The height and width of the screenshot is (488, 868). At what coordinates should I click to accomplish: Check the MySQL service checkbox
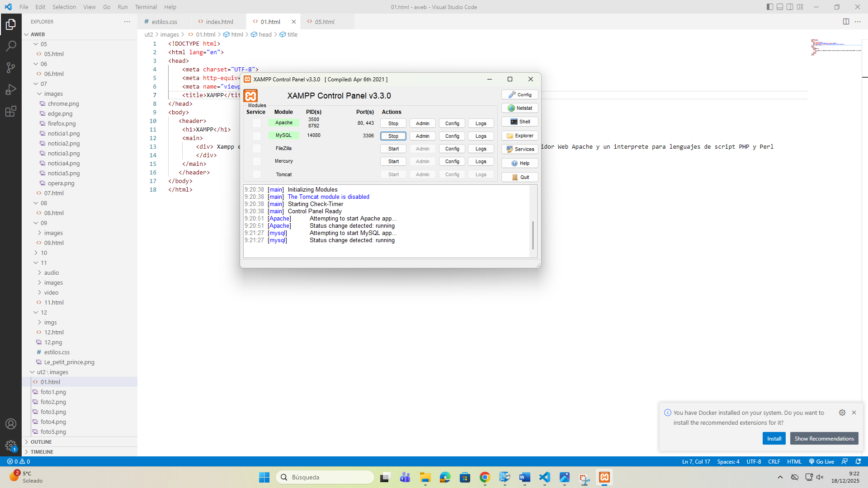click(x=257, y=136)
